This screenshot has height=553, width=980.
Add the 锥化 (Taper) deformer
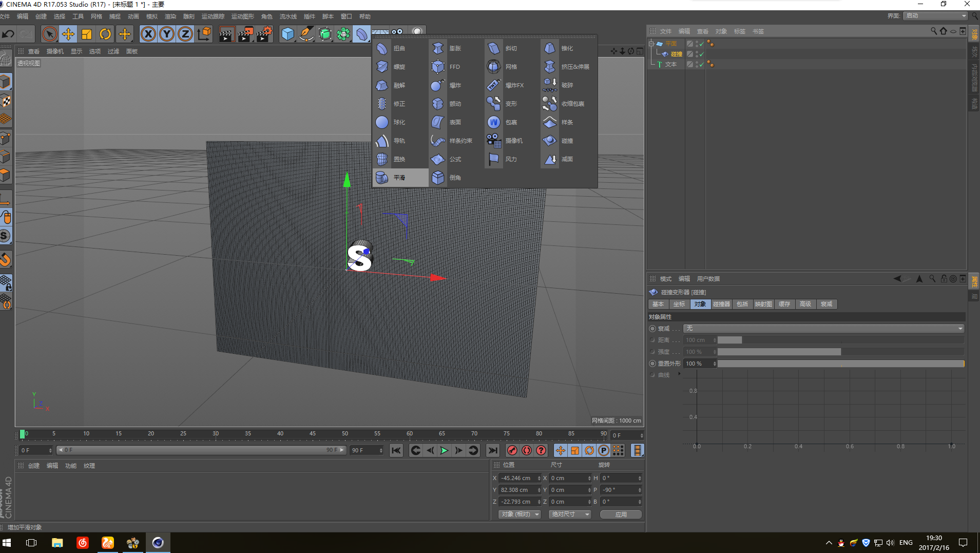coord(550,48)
